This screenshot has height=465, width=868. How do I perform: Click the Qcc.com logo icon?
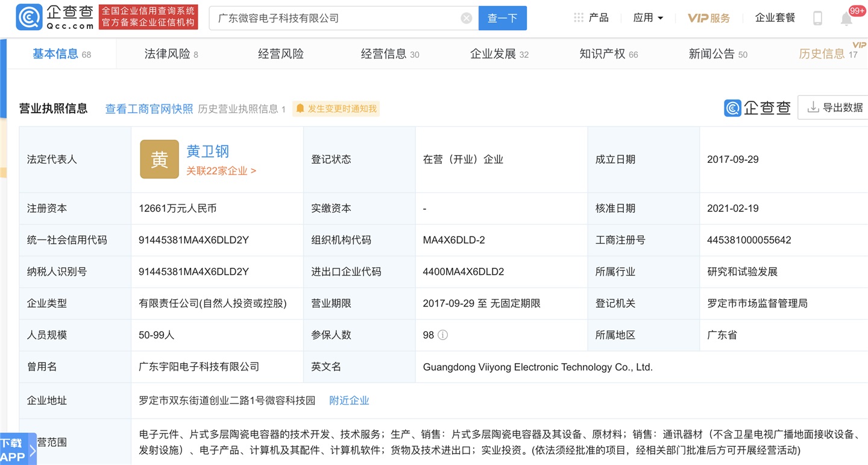coord(29,17)
